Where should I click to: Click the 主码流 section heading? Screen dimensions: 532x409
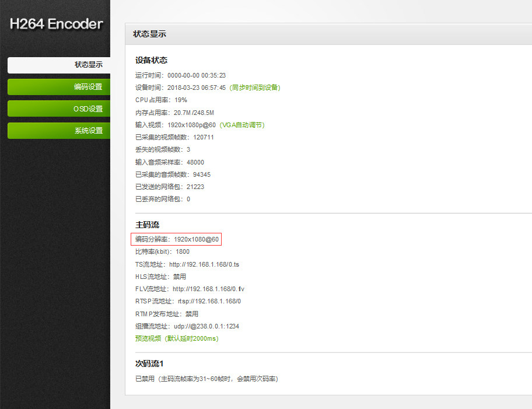147,225
